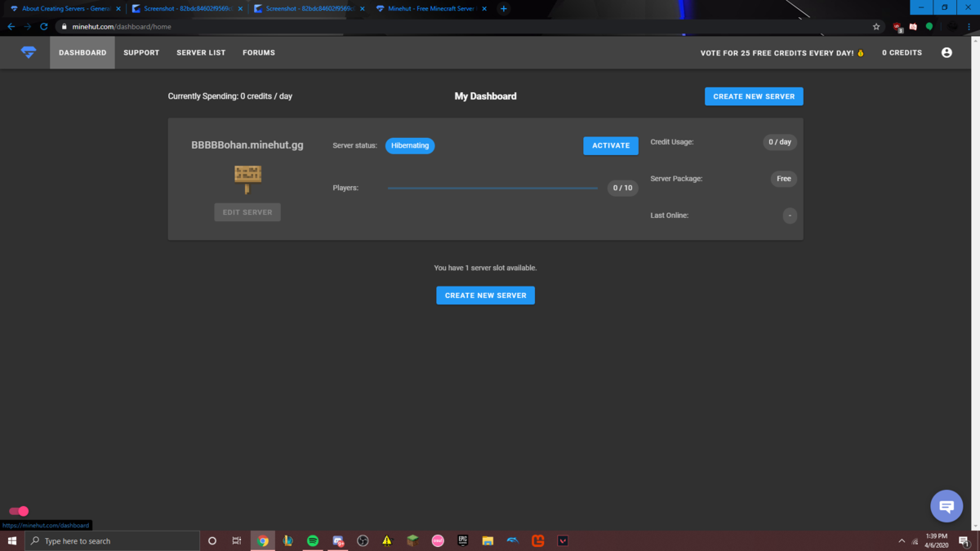This screenshot has height=551, width=980.
Task: Click the server sign icon thumbnail
Action: click(x=247, y=179)
